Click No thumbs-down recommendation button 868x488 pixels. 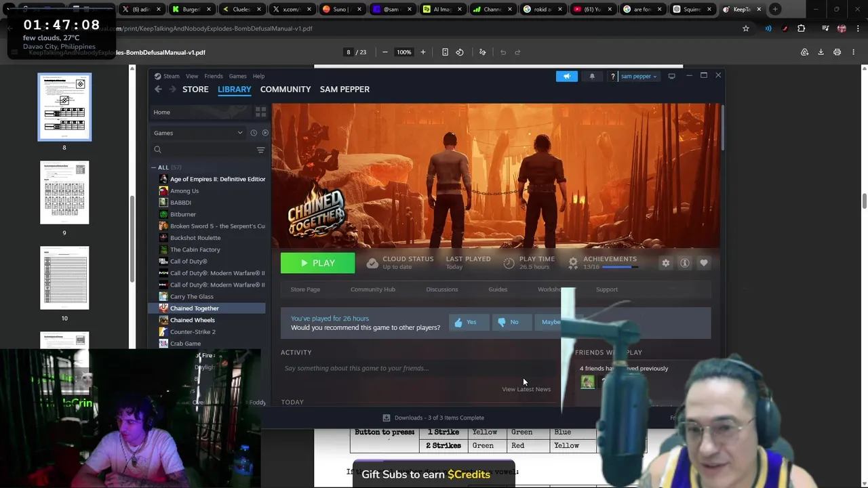(511, 322)
